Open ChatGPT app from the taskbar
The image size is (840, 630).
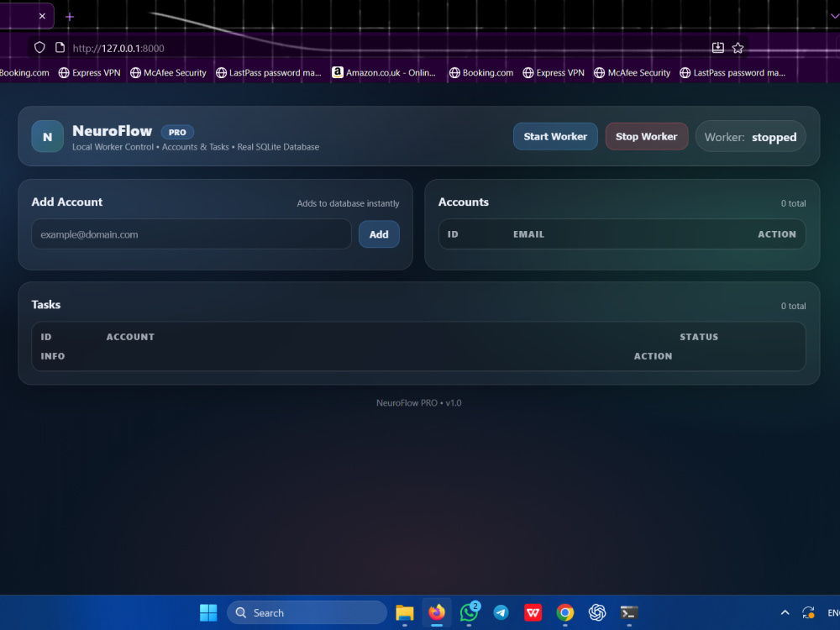click(597, 612)
